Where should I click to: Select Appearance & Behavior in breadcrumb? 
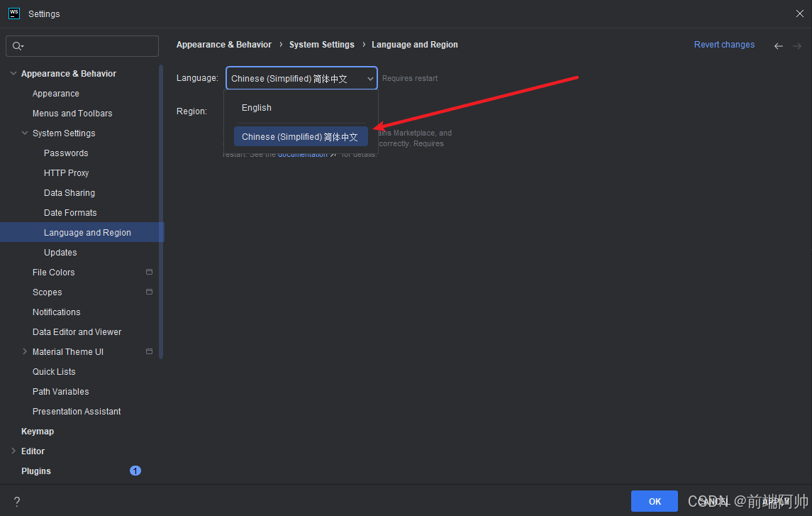point(223,45)
